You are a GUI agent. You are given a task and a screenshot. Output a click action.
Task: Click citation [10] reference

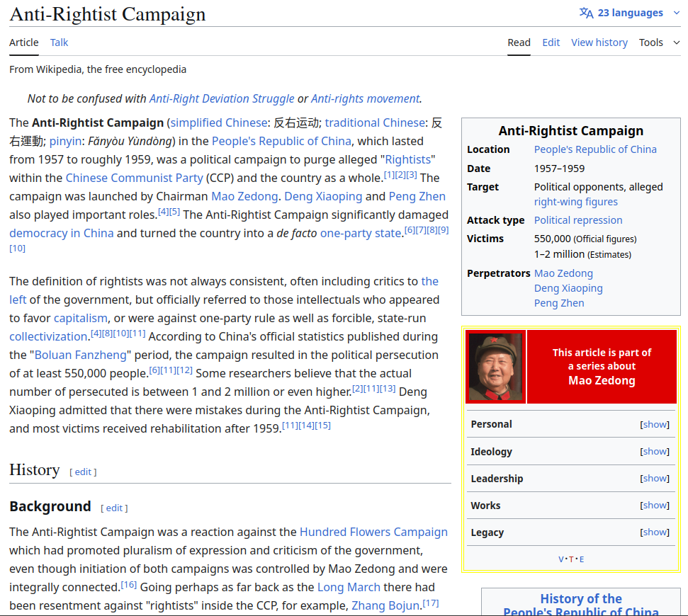(x=17, y=248)
